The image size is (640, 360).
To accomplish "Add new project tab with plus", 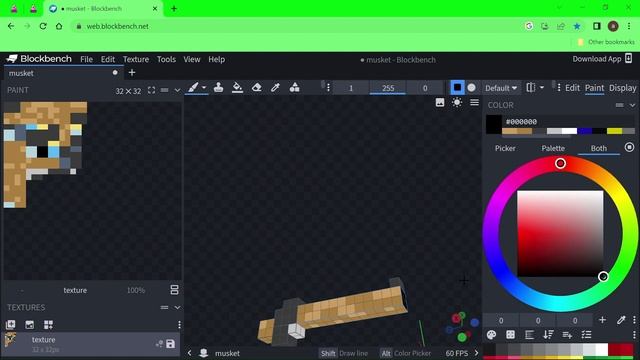I will tap(132, 73).
